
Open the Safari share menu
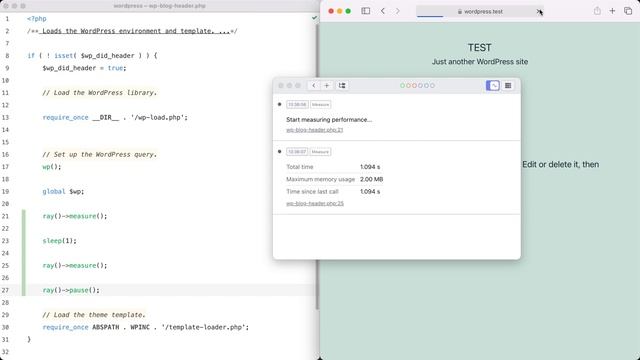[597, 11]
